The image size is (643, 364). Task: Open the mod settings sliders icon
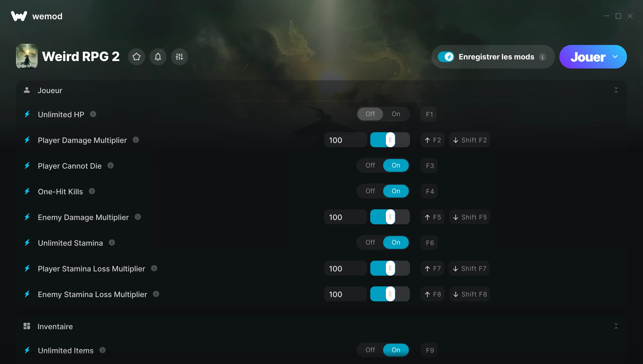point(180,57)
